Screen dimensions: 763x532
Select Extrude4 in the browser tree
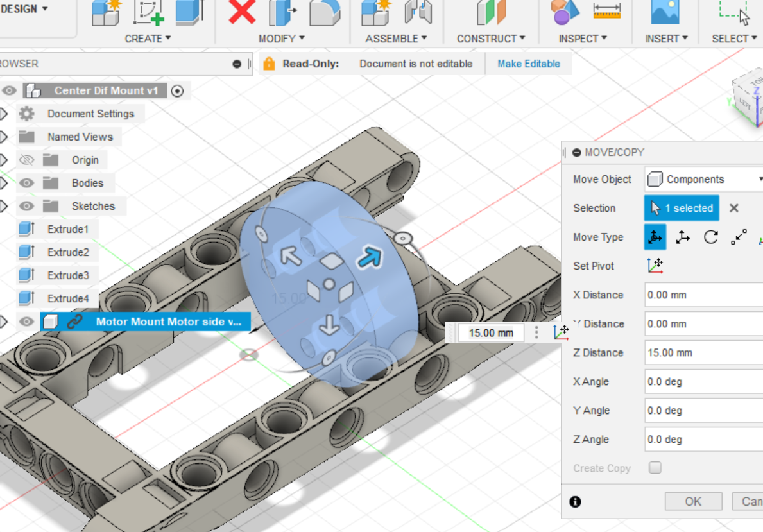[x=68, y=298]
